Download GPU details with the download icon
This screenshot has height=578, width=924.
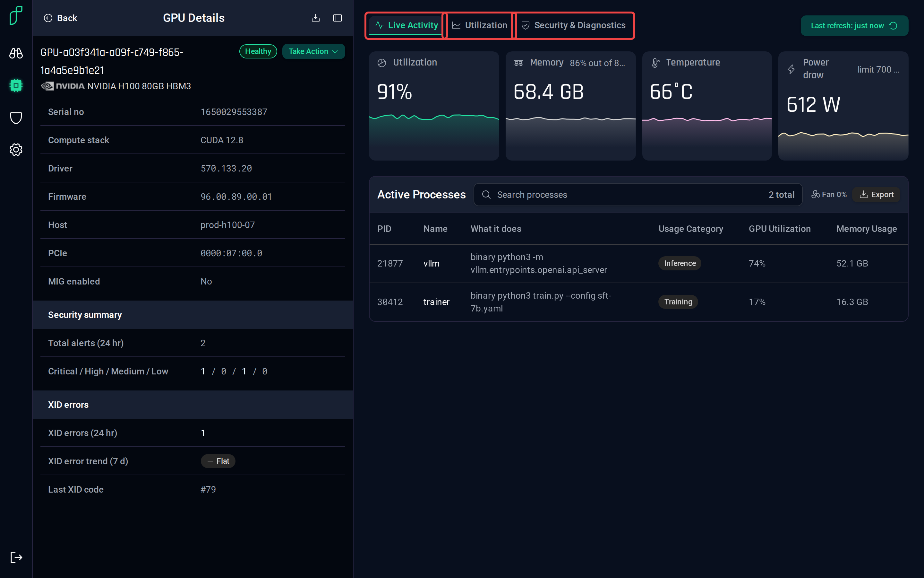coord(315,18)
